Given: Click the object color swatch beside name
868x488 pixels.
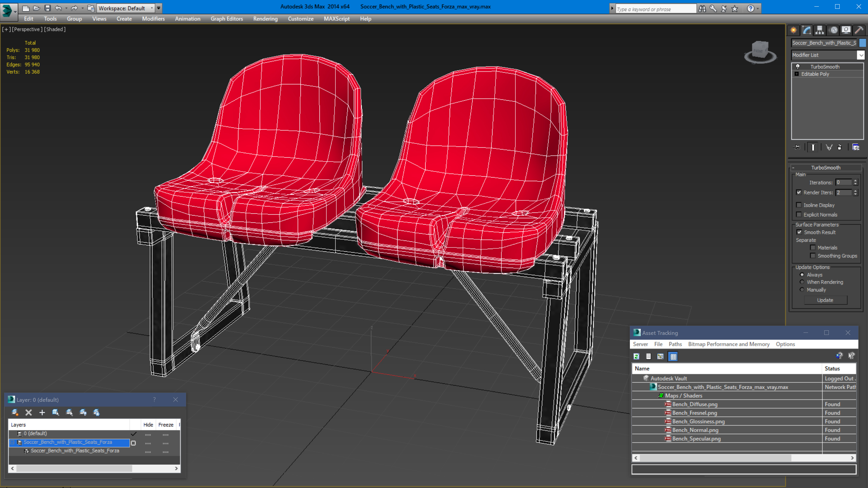Looking at the screenshot, I should [x=863, y=43].
